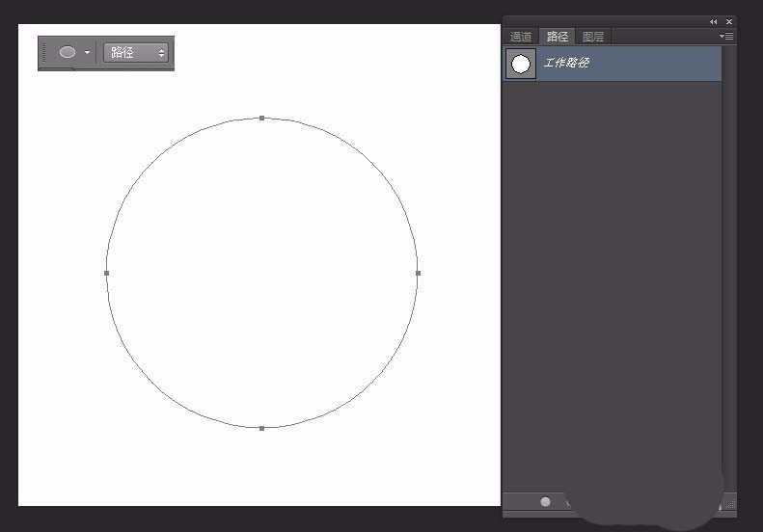763x532 pixels.
Task: Click the top anchor point of circle
Action: click(x=262, y=119)
